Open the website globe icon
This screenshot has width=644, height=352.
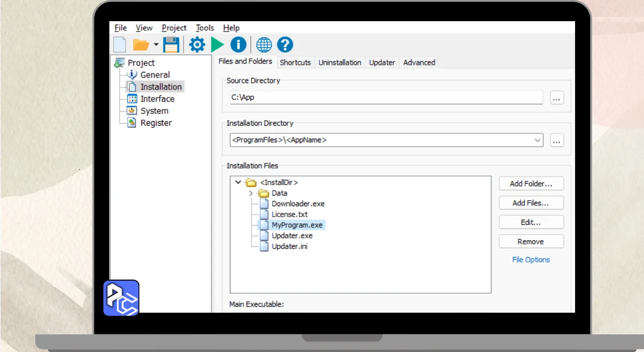click(x=264, y=45)
